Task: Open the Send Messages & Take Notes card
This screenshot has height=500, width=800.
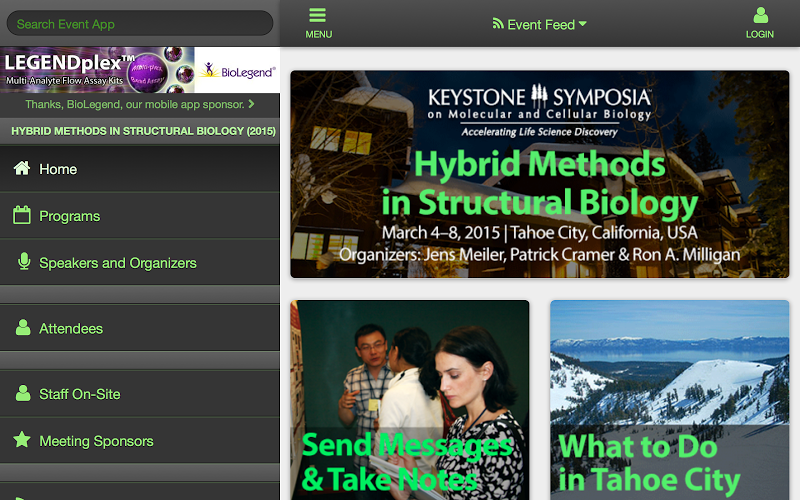Action: point(410,400)
